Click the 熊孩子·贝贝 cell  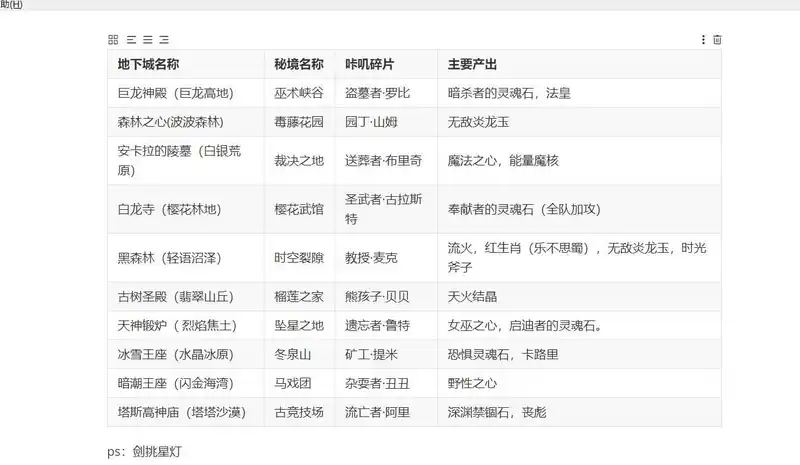click(386, 297)
